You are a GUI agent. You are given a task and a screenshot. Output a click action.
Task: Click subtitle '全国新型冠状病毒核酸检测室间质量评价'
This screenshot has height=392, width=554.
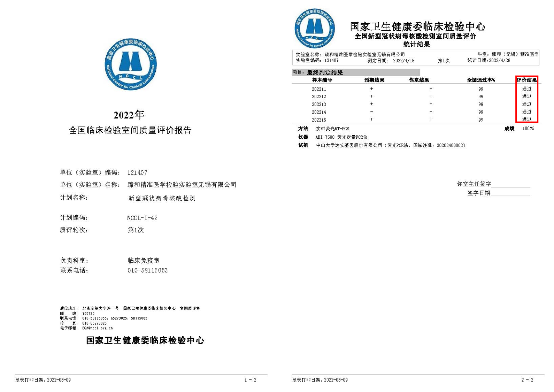[x=415, y=36]
